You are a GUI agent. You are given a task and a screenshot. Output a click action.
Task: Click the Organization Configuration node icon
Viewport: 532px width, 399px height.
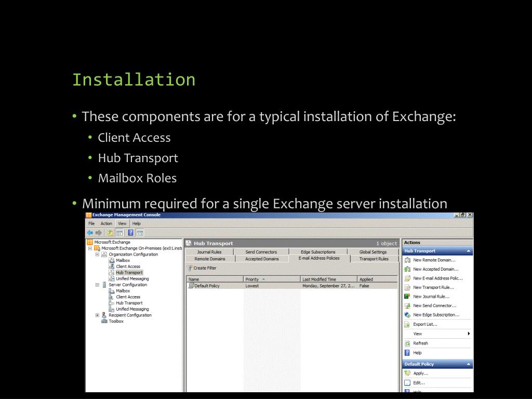click(x=104, y=254)
